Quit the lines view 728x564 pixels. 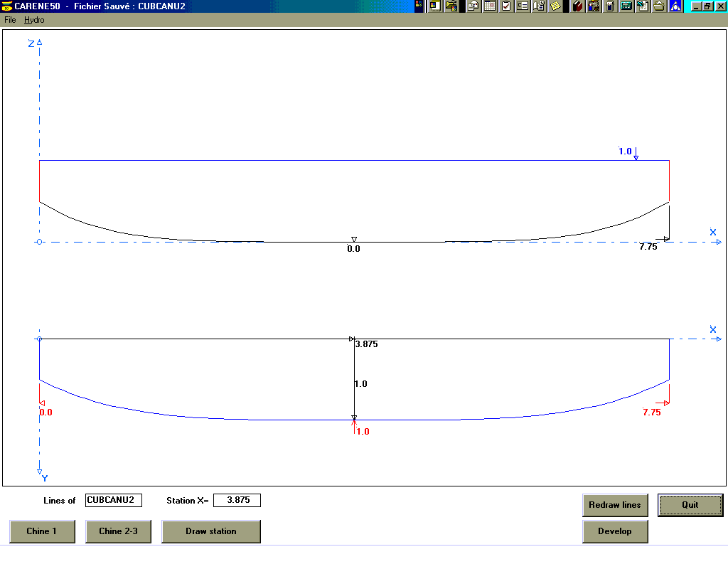pos(690,505)
